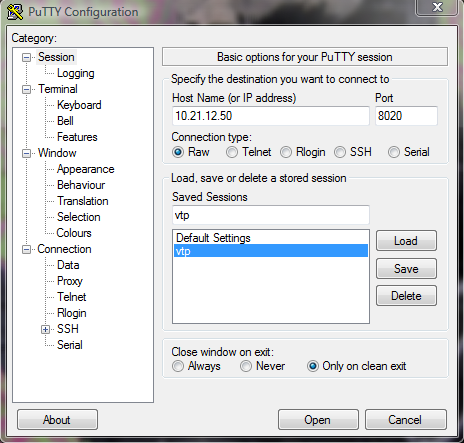Image resolution: width=464 pixels, height=443 pixels.
Task: Click the Open button to connect
Action: pos(318,420)
